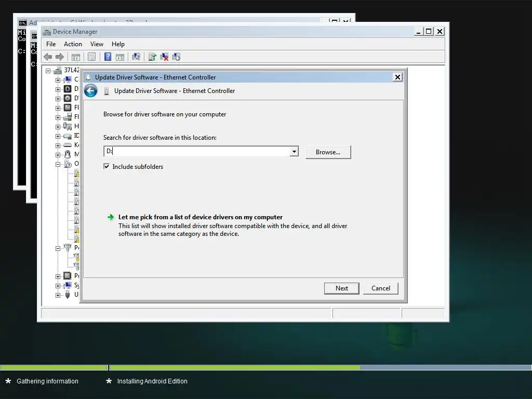The width and height of the screenshot is (532, 399).
Task: Click the driver location path input field
Action: (197, 151)
